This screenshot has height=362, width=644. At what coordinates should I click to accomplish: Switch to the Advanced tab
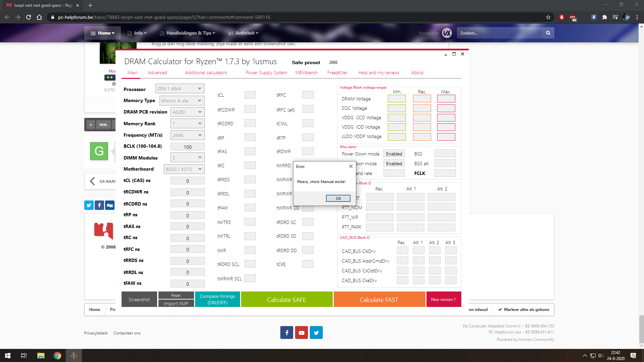157,73
